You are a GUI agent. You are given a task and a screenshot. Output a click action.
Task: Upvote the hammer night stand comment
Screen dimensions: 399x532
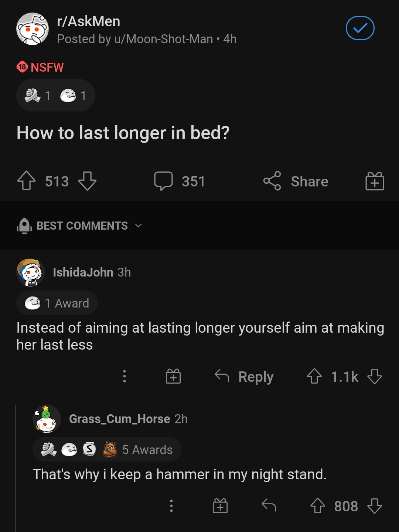(318, 506)
